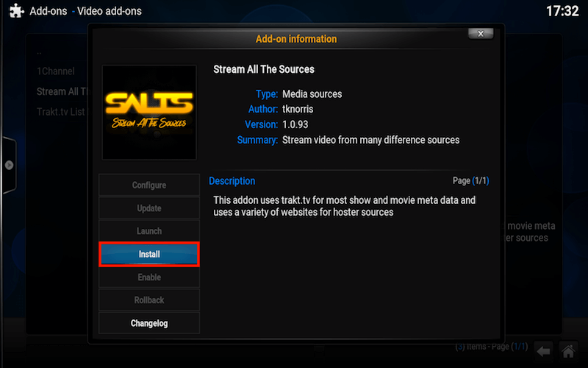Select 1Channel in the add-ons list
588x368 pixels.
point(54,72)
